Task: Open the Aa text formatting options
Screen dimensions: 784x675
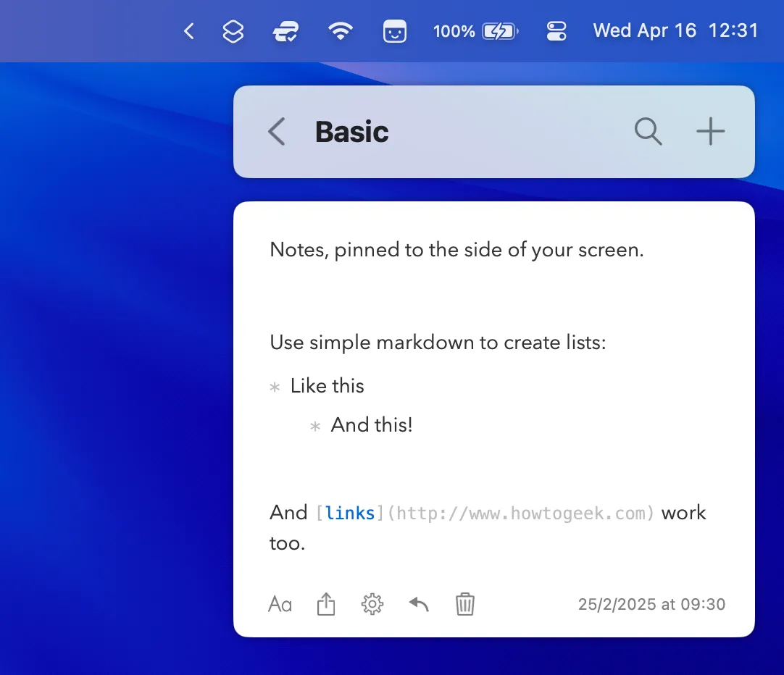Action: (x=280, y=604)
